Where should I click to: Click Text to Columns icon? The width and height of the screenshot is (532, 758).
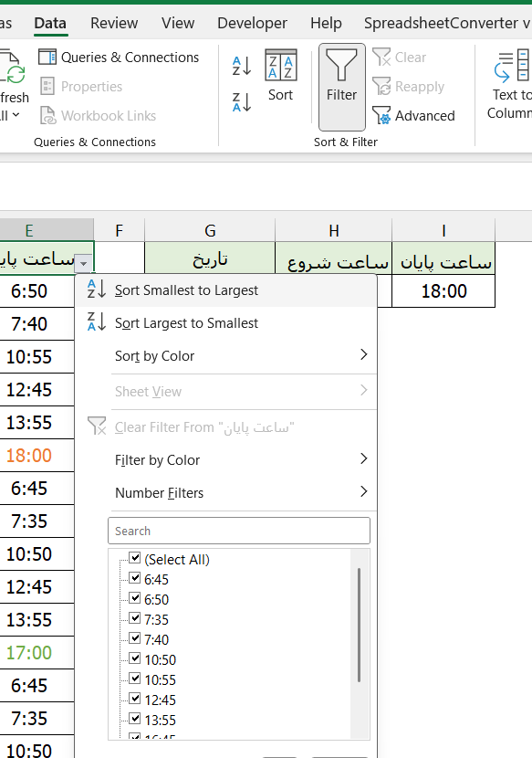(x=512, y=66)
